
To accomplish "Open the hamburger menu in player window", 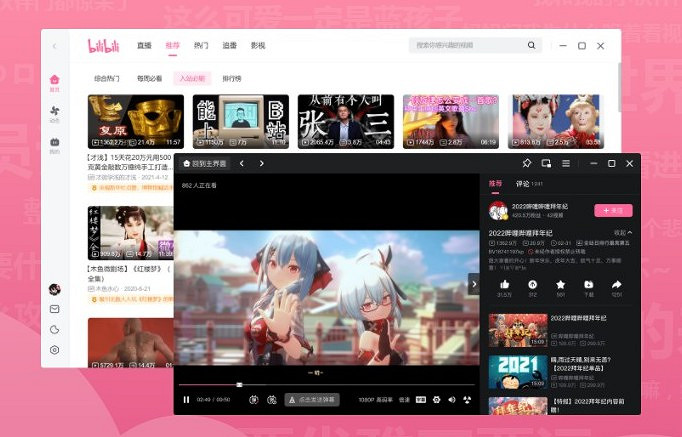I will [566, 163].
